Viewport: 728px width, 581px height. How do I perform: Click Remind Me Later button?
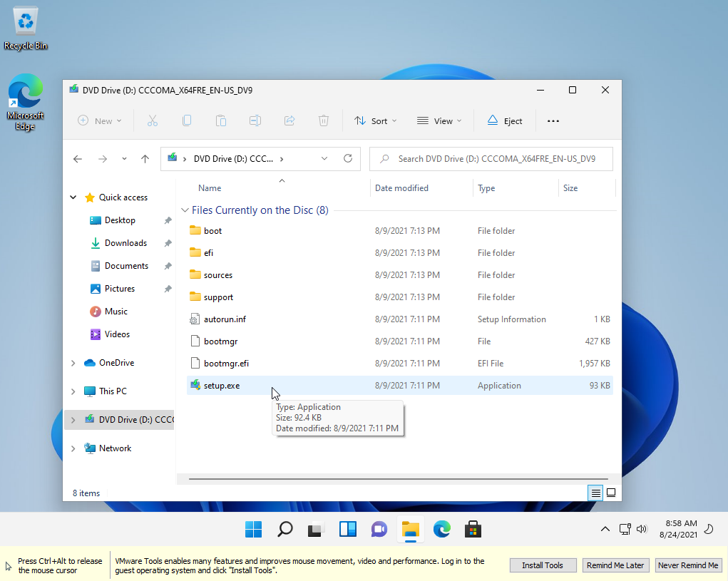click(x=615, y=565)
